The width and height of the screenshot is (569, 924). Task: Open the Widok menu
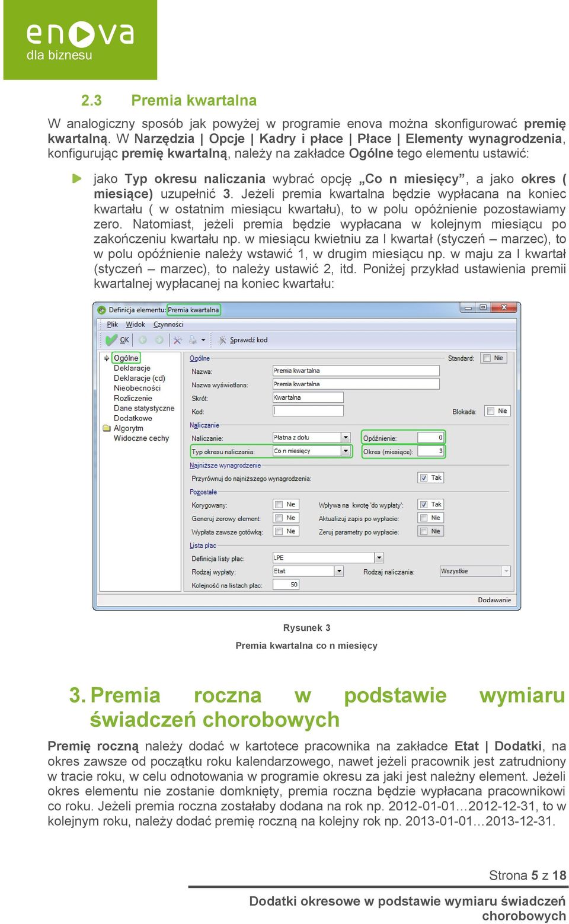[x=136, y=325]
